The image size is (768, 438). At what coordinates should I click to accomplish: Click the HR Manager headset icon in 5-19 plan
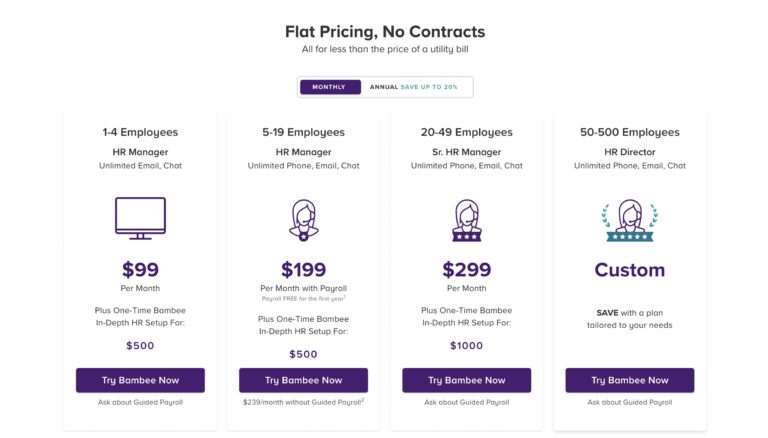(303, 220)
